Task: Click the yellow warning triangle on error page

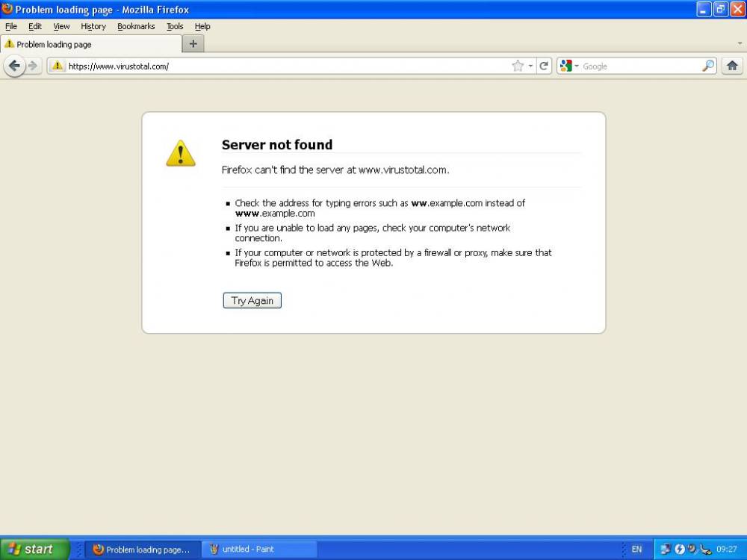Action: 181,153
